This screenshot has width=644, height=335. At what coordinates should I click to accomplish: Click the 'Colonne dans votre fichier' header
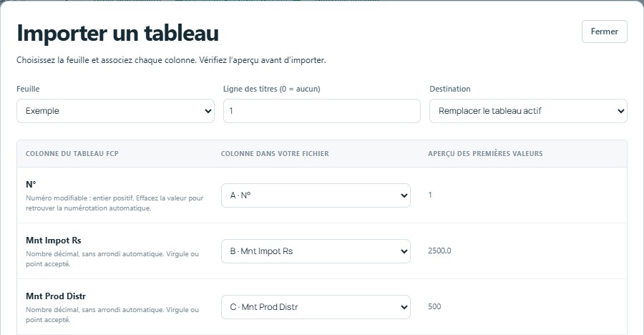coord(275,154)
